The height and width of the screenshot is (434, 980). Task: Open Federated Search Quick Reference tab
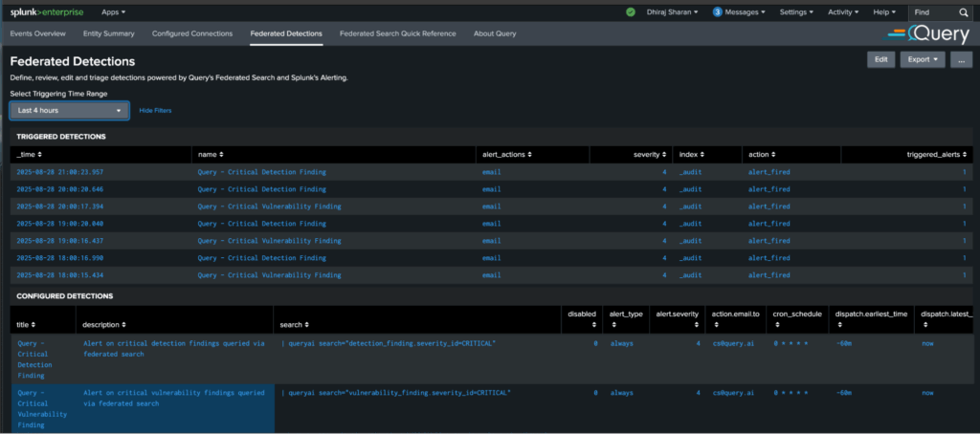click(x=397, y=33)
